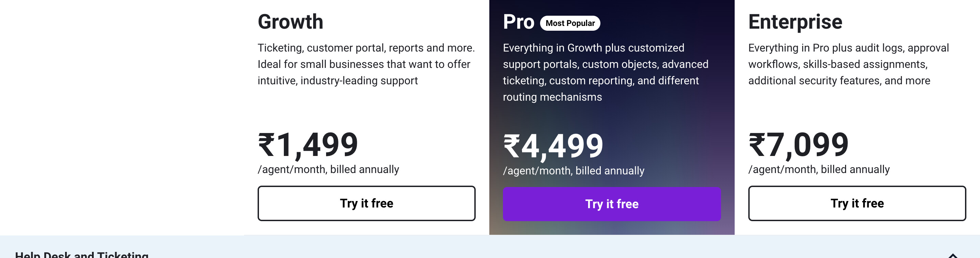Click the rupee symbol in Growth price
Viewport: 980px width, 258px height.
coord(266,145)
